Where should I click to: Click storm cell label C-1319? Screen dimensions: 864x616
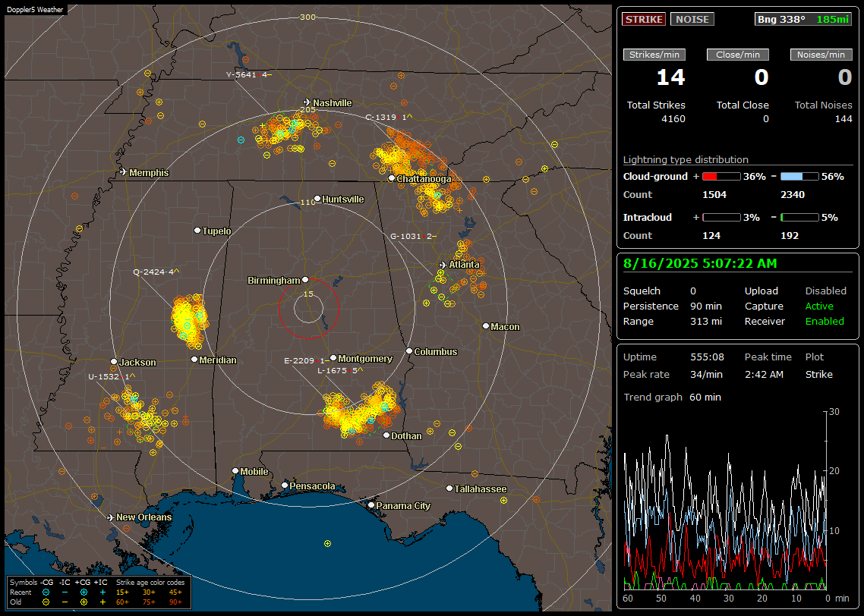389,118
